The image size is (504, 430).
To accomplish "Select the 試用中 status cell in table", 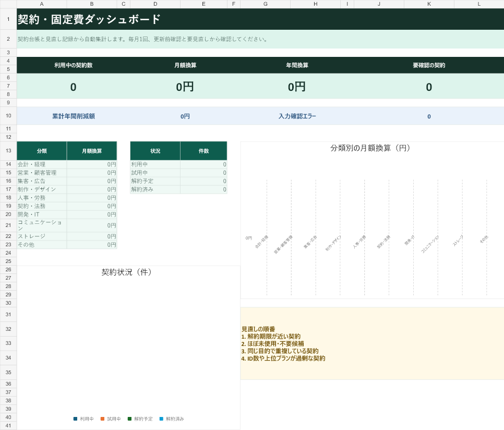I will pos(155,173).
